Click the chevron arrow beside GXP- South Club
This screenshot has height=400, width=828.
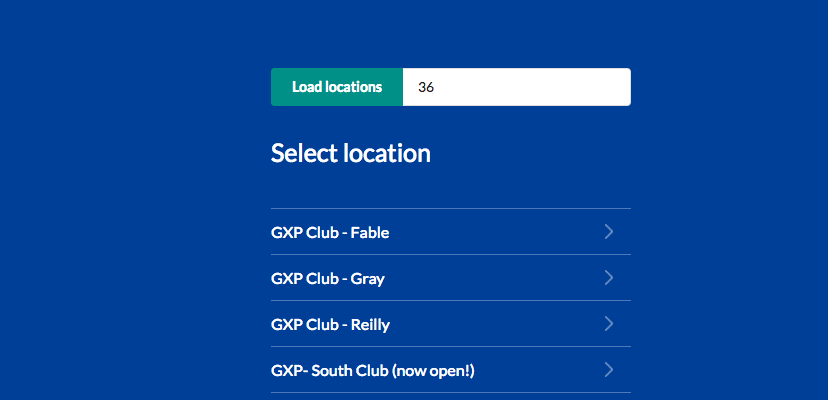click(x=609, y=369)
